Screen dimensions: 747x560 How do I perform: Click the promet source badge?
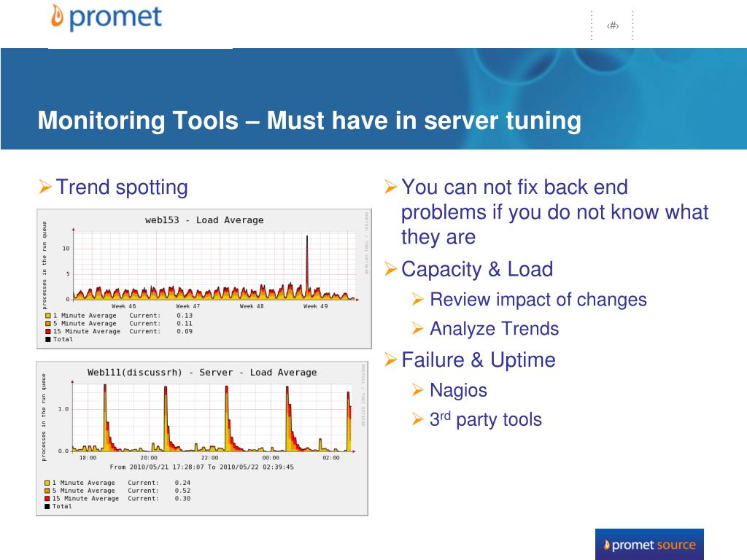click(649, 544)
